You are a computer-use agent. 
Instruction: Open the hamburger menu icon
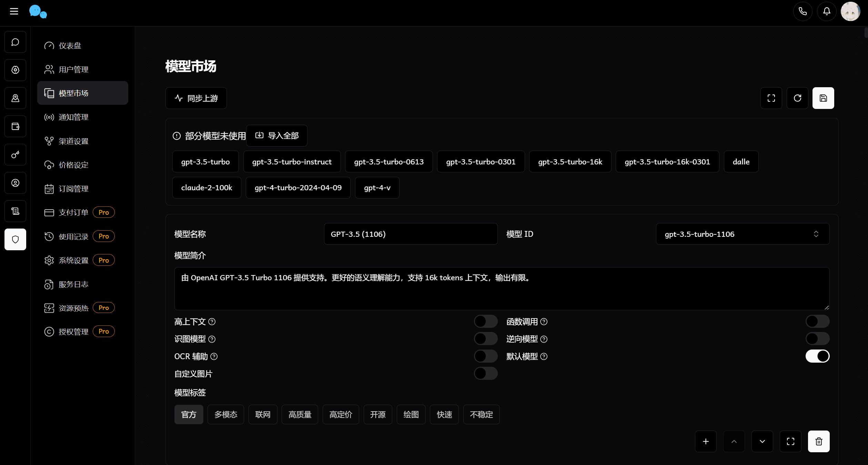14,11
